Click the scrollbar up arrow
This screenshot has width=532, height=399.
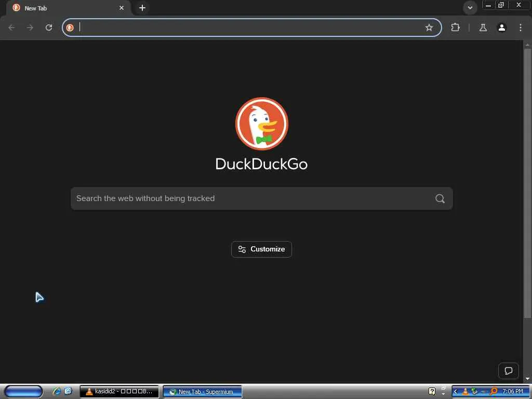[527, 45]
